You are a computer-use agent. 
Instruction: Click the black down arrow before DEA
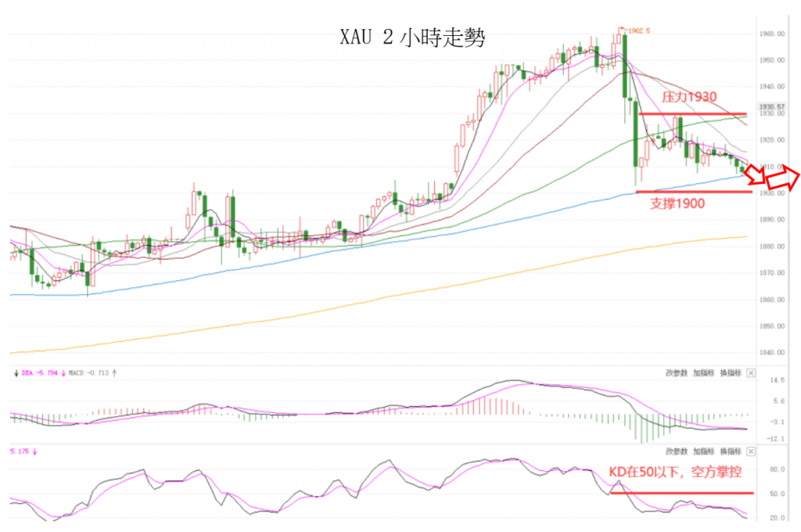(x=16, y=373)
